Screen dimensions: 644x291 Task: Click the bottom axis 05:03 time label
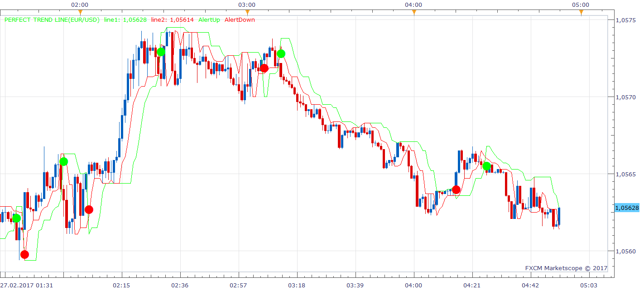coord(589,285)
